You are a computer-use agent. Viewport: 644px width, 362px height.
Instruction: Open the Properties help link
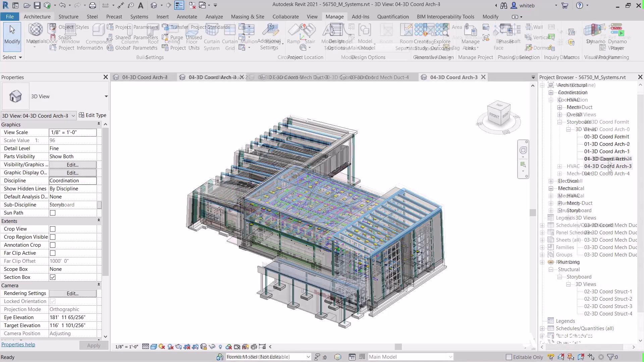pyautogui.click(x=18, y=345)
